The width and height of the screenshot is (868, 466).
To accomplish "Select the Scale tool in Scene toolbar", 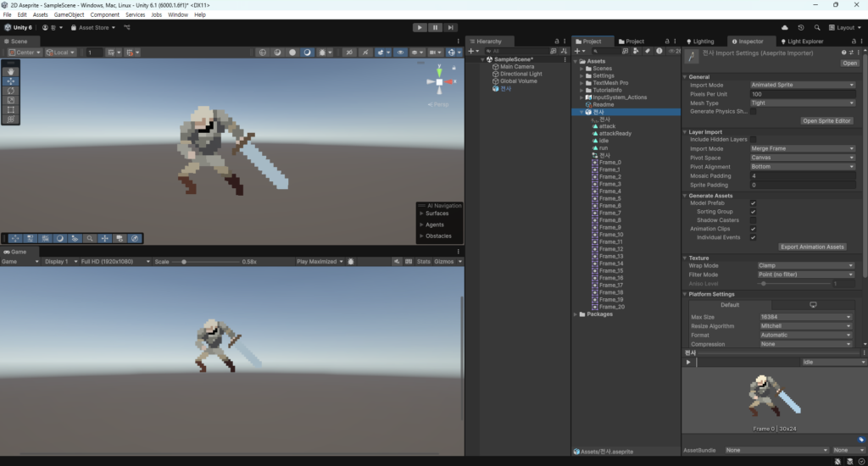I will (10, 100).
